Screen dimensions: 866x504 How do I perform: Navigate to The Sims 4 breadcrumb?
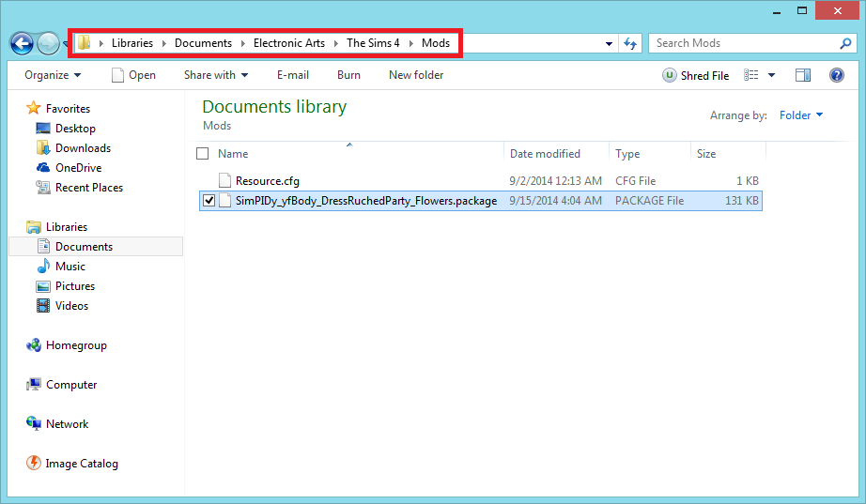[373, 43]
